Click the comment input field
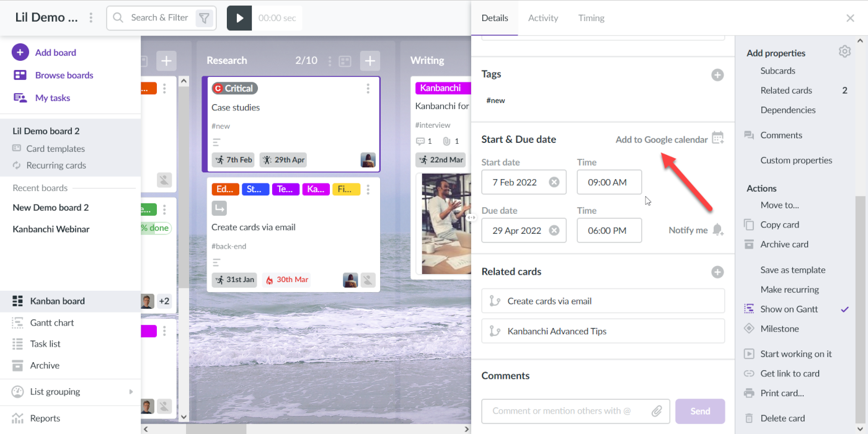Screen dimensions: 868x434 click(575, 411)
